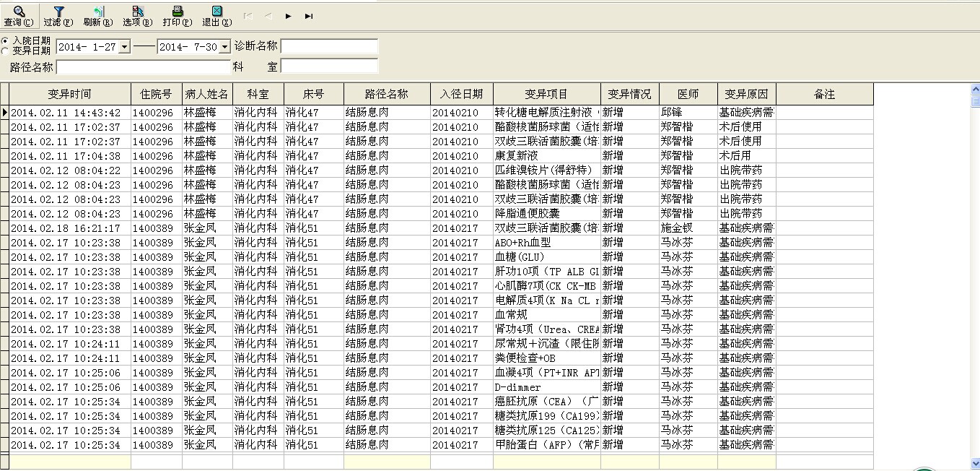Click the 癌胚抗原(CEA) item cell
This screenshot has height=471, width=980.
pyautogui.click(x=547, y=402)
